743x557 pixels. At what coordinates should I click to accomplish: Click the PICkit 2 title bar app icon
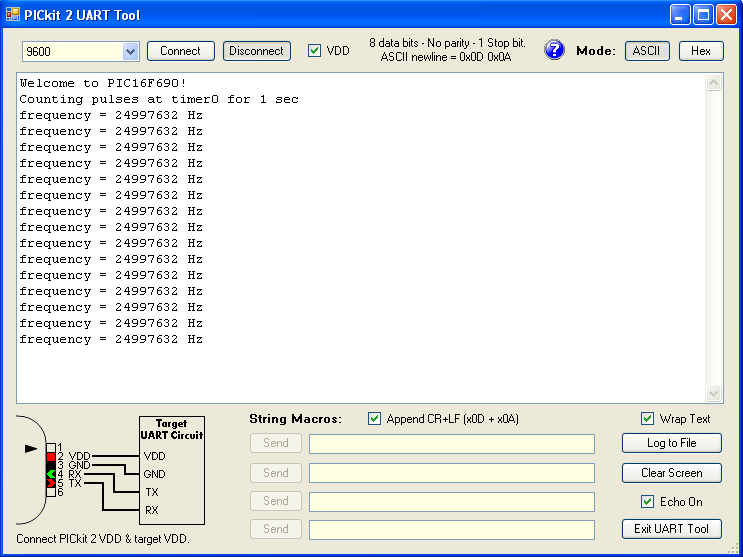(x=13, y=15)
